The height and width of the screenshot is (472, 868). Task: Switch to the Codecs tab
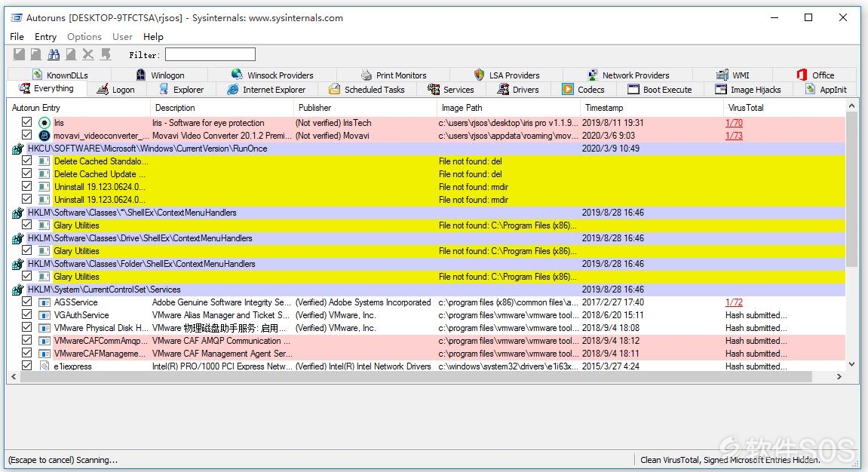click(x=584, y=89)
